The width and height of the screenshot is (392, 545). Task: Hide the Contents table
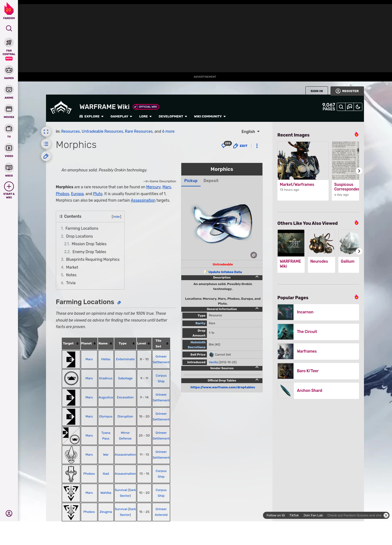tap(117, 217)
